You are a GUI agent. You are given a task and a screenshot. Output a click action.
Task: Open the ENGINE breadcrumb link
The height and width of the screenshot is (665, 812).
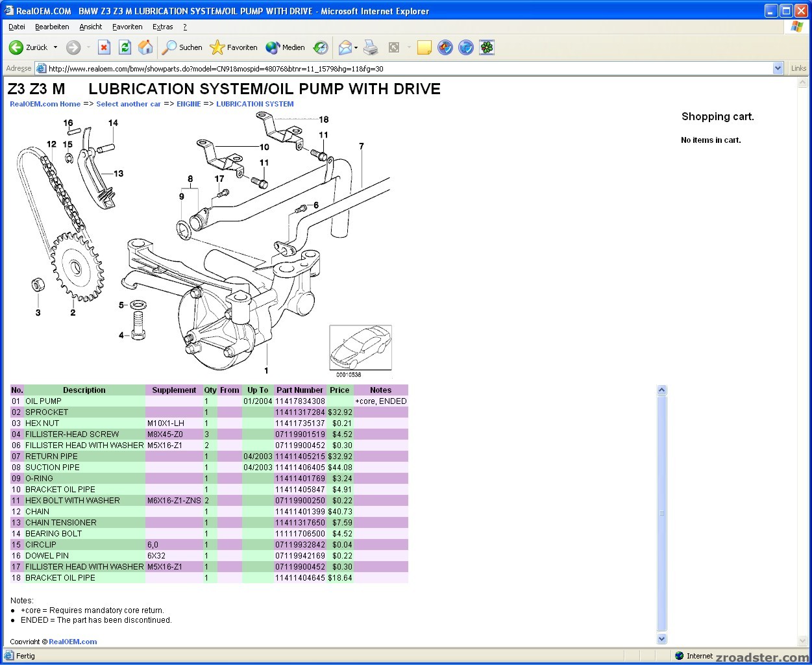tap(189, 104)
